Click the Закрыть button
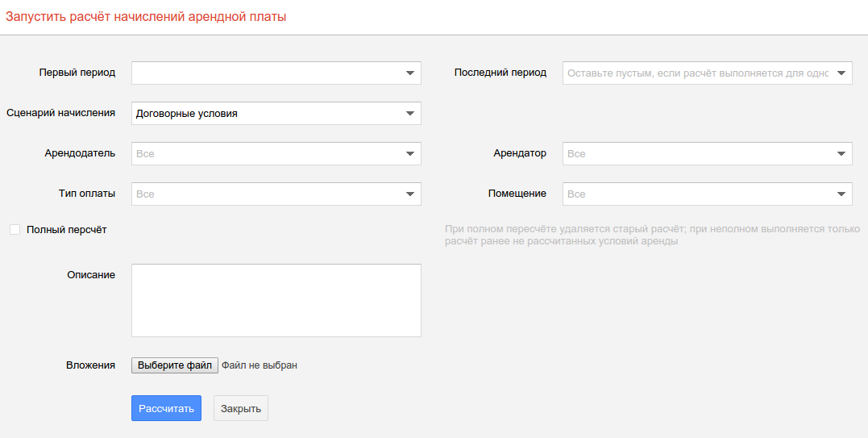The image size is (868, 438). [241, 409]
